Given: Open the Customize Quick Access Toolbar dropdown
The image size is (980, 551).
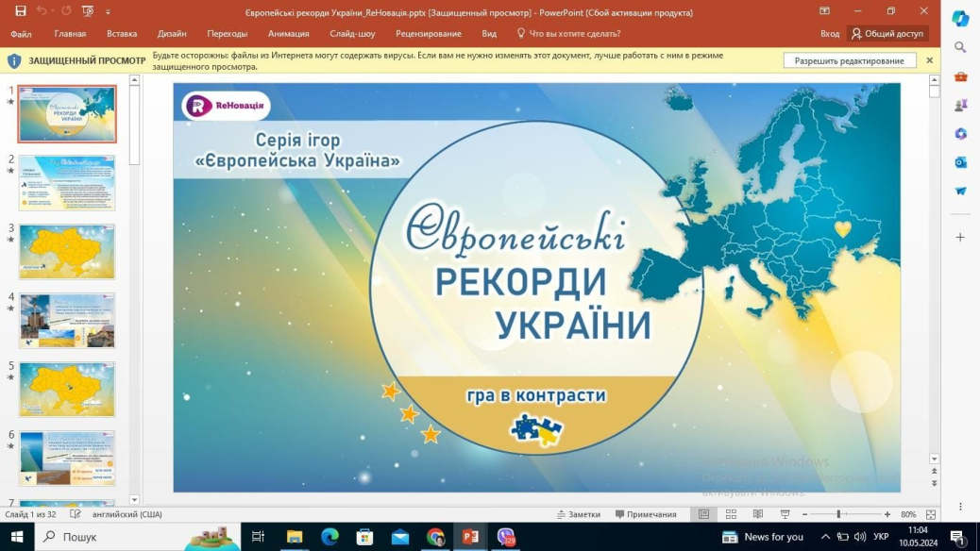Looking at the screenshot, I should click(108, 12).
